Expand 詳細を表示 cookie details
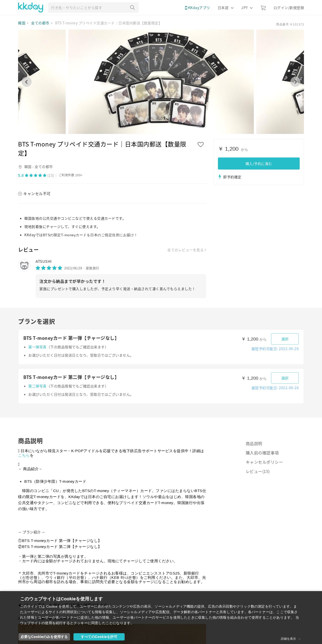This screenshot has width=322, height=644. click(290, 639)
